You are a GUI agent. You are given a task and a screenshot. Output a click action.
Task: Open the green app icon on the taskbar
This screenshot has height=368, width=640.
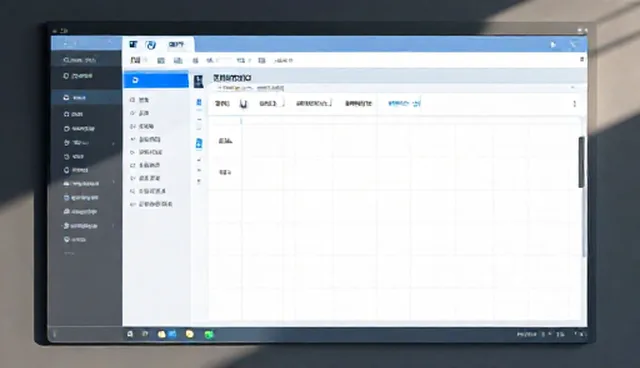209,335
